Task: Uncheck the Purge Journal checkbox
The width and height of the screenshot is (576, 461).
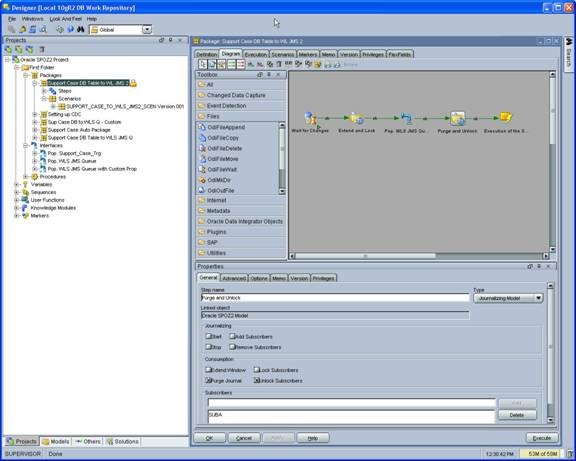Action: (208, 381)
